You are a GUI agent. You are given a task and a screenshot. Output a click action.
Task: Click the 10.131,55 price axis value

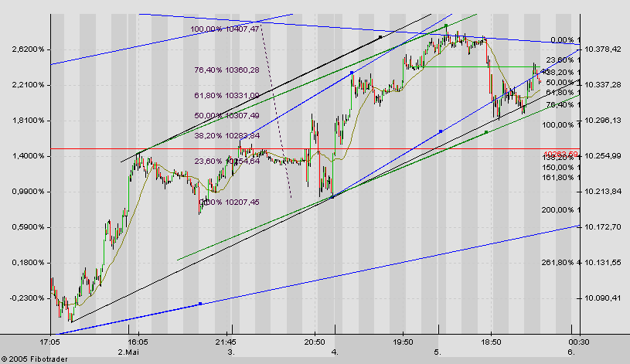click(603, 263)
